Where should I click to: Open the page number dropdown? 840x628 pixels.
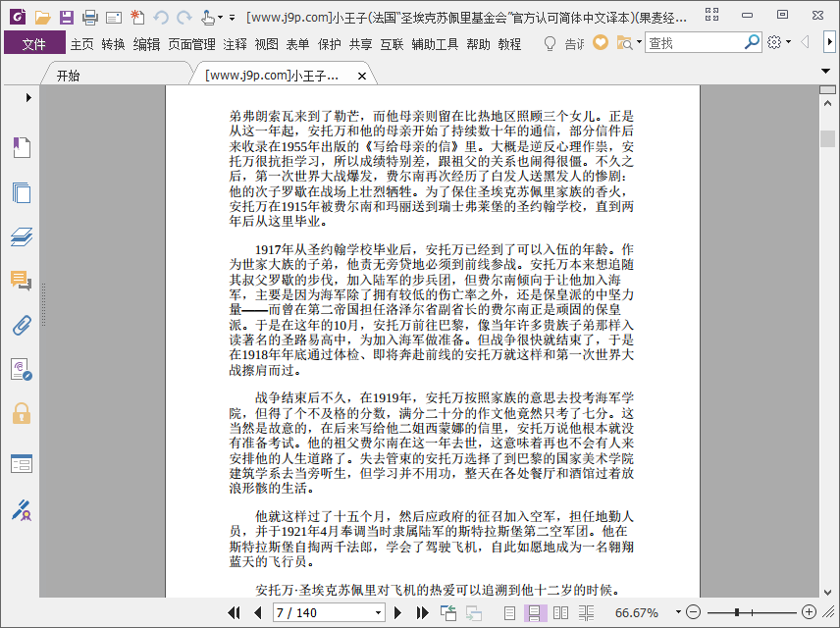click(x=378, y=612)
